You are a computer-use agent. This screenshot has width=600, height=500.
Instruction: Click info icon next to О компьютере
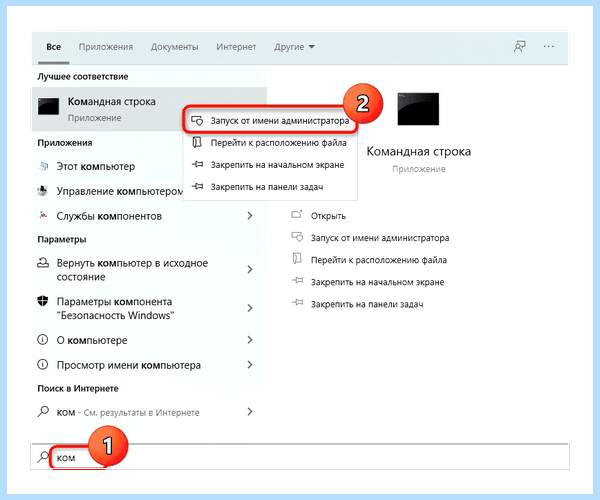click(42, 339)
